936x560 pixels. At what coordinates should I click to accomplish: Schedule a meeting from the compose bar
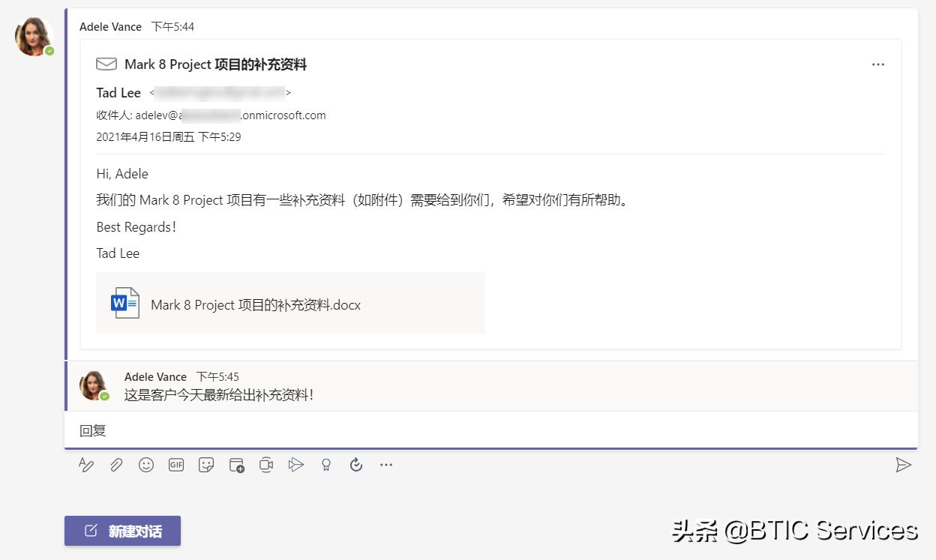click(x=236, y=465)
